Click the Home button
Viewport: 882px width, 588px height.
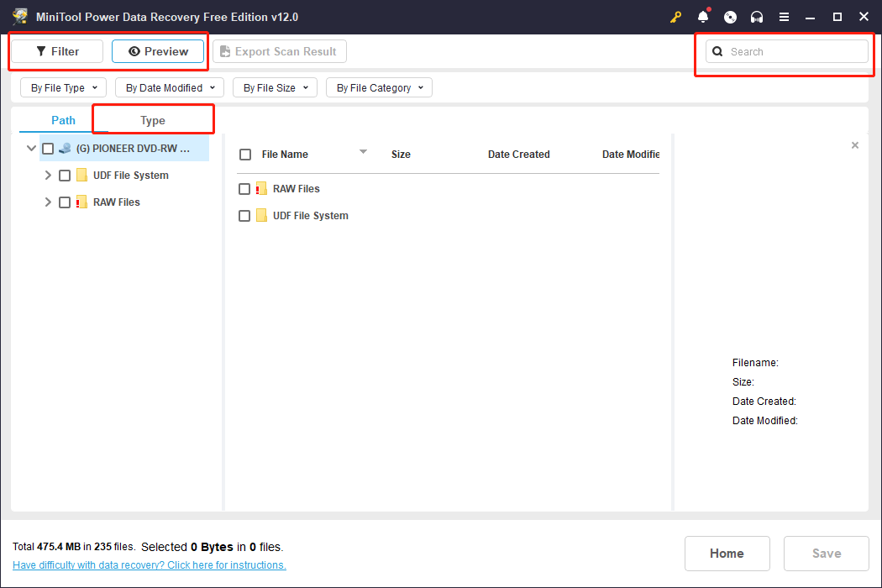tap(727, 554)
